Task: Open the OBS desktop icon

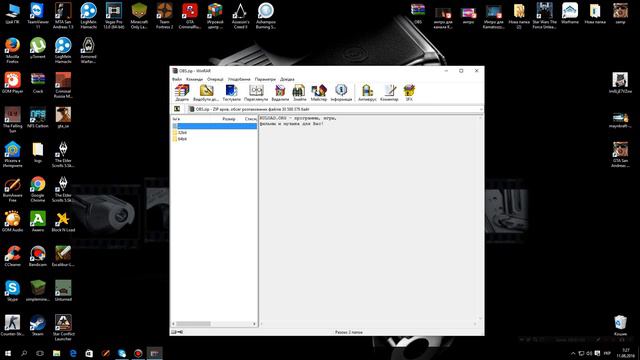Action: pos(418,13)
